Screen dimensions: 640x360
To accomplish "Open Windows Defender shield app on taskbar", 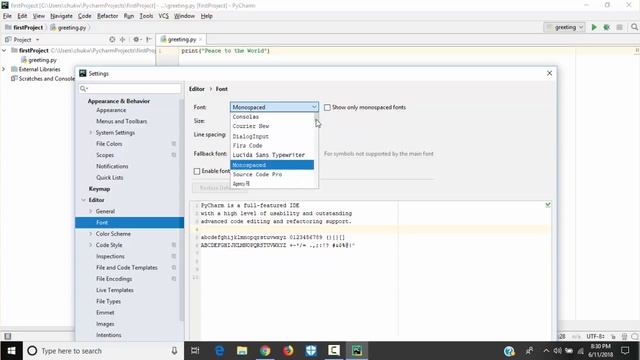I will [x=311, y=351].
